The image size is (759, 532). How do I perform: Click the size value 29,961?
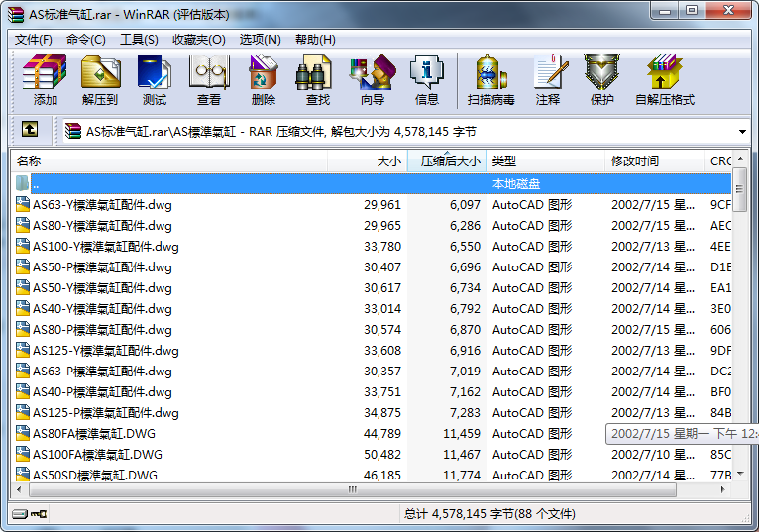382,205
